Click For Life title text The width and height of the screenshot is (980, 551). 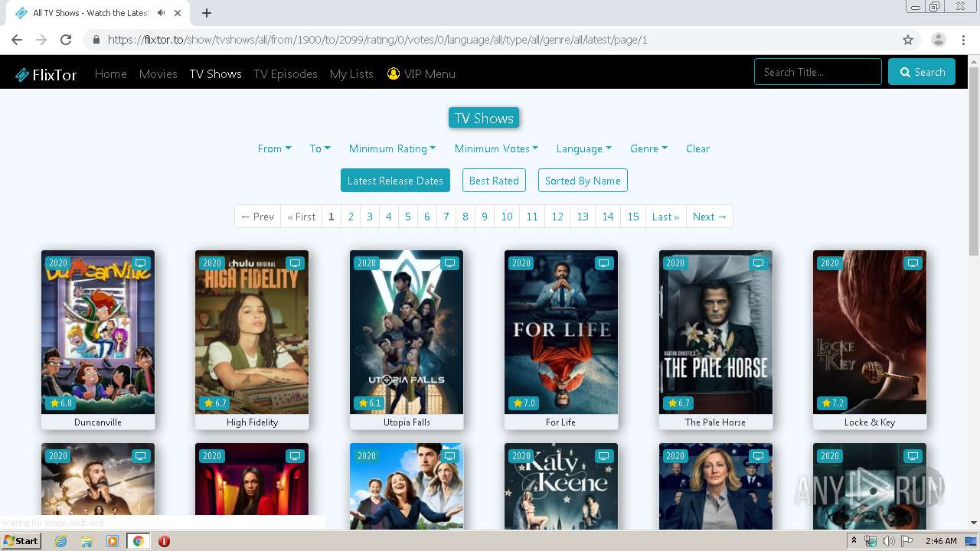(x=560, y=422)
